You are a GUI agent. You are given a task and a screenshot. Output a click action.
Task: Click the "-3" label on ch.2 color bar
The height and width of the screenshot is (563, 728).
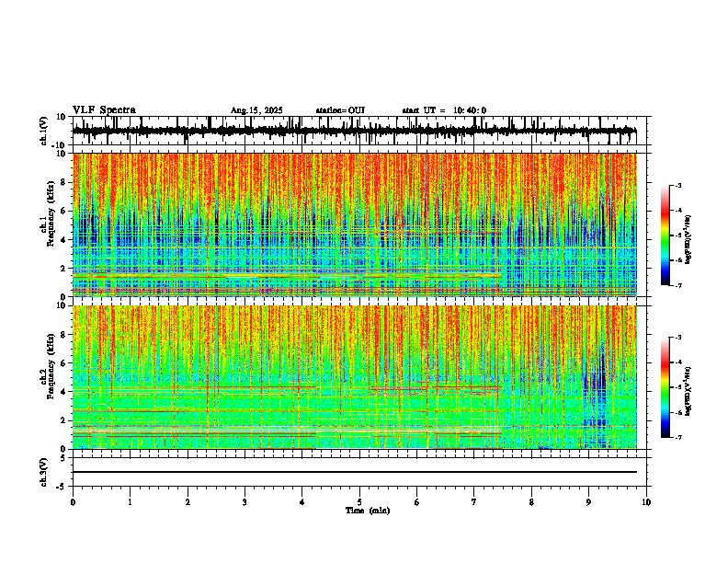tap(677, 338)
